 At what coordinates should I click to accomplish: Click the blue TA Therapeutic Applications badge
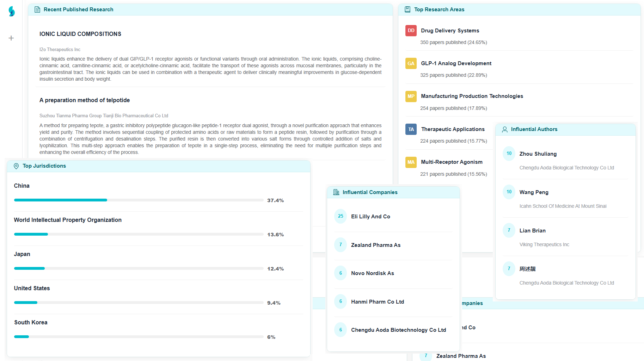pyautogui.click(x=411, y=129)
